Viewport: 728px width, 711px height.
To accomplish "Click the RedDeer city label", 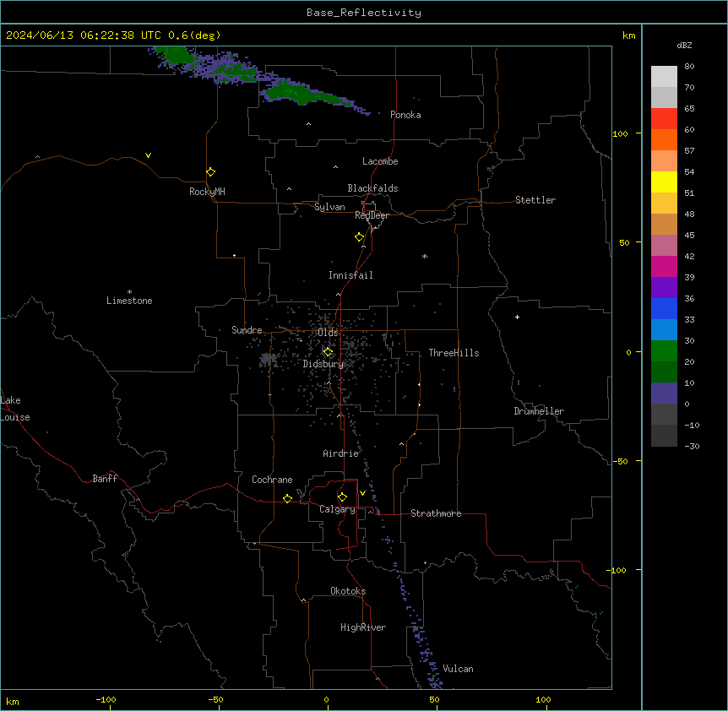I will 372,215.
